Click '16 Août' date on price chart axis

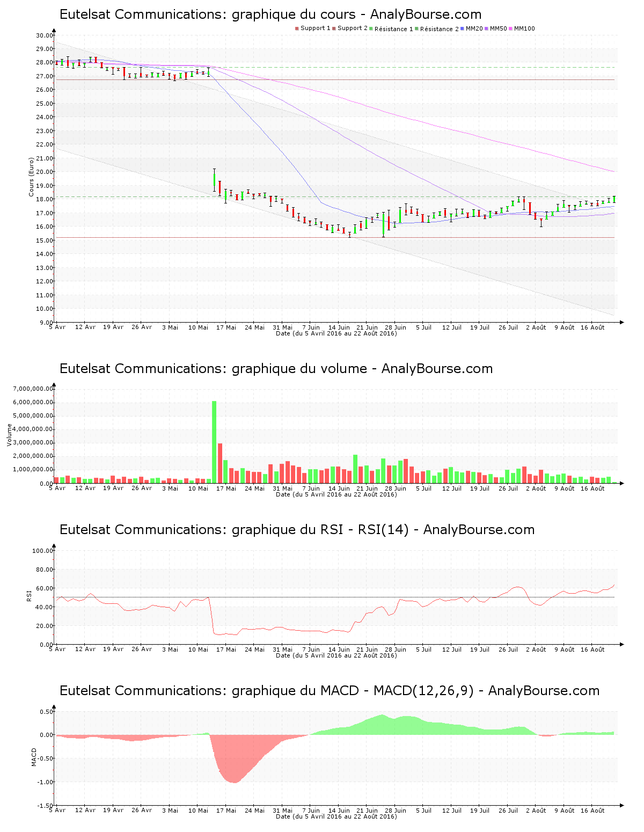coord(592,327)
